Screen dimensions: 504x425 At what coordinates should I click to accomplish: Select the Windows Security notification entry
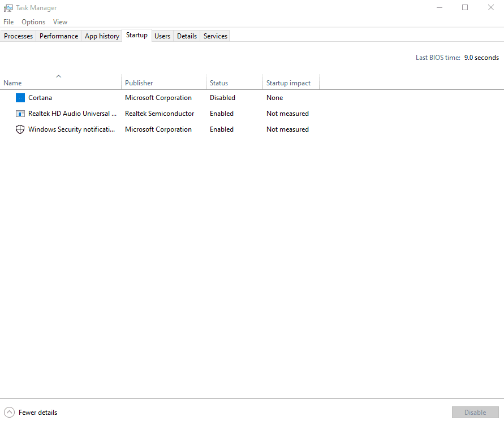tap(160, 129)
